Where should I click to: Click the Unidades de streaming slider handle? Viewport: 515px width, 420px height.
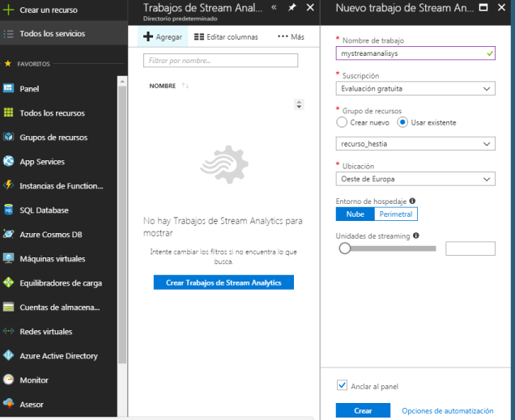pos(345,248)
